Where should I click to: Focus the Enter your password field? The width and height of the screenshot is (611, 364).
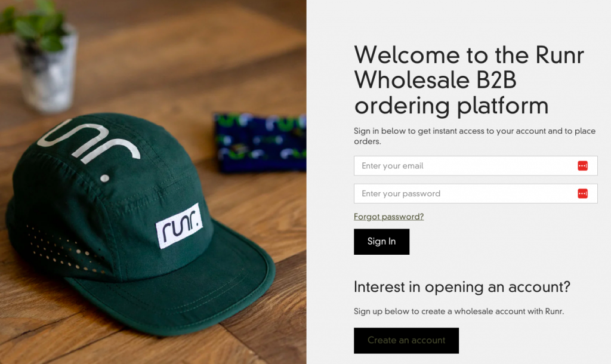click(476, 194)
